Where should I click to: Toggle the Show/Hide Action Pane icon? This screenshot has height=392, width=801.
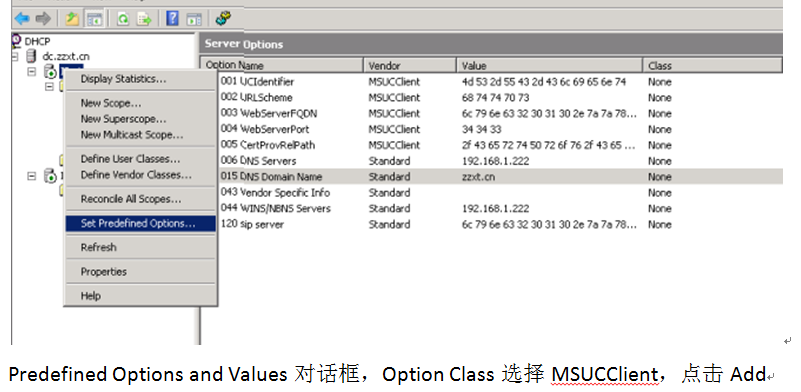(x=194, y=19)
